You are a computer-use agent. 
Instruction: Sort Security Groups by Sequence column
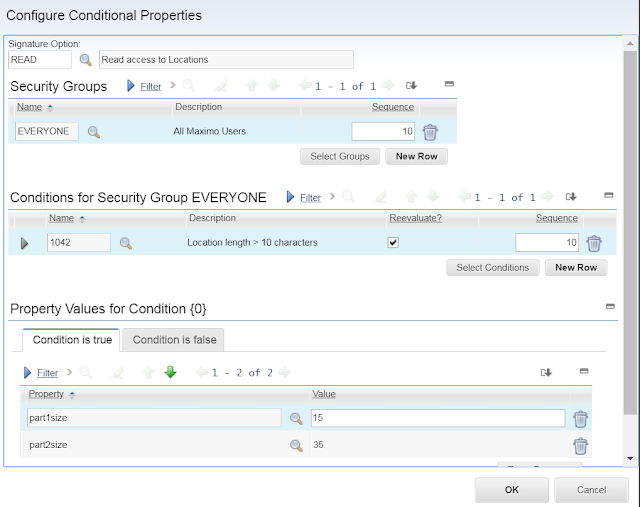pyautogui.click(x=393, y=107)
